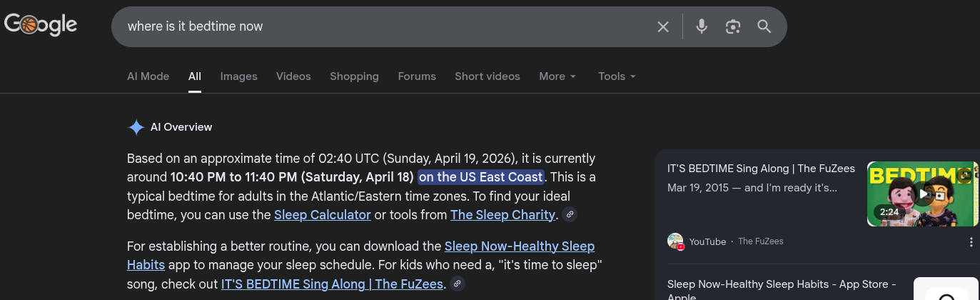Start voice search with microphone
980x300 pixels.
click(702, 27)
